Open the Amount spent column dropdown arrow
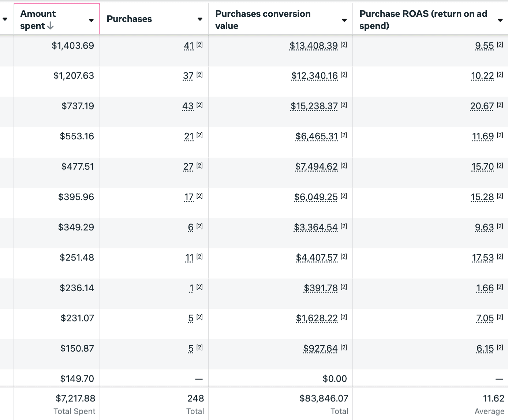Screen dimensions: 508x420 pos(91,20)
